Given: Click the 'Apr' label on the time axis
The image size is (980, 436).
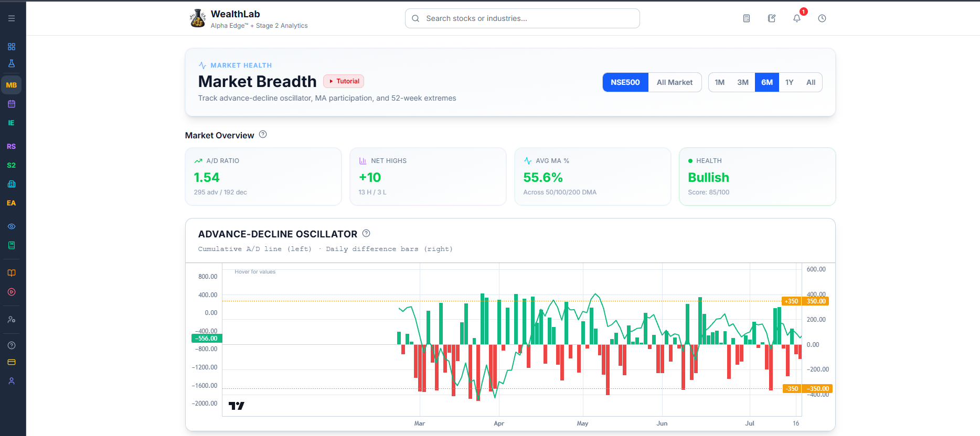Looking at the screenshot, I should point(499,423).
